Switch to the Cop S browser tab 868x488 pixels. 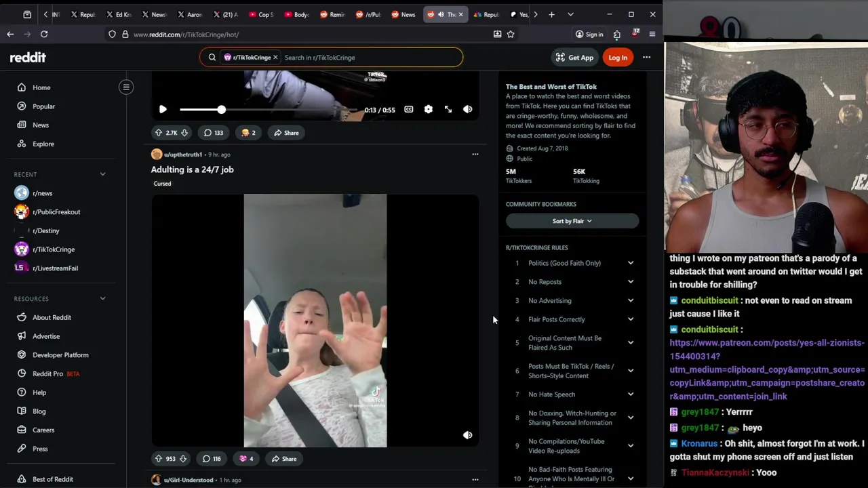(x=261, y=14)
